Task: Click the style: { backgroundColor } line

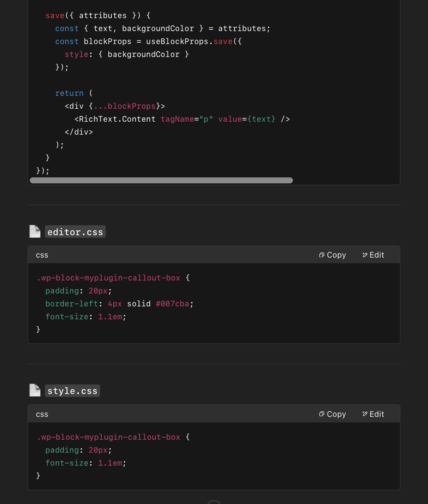Action: pos(127,54)
